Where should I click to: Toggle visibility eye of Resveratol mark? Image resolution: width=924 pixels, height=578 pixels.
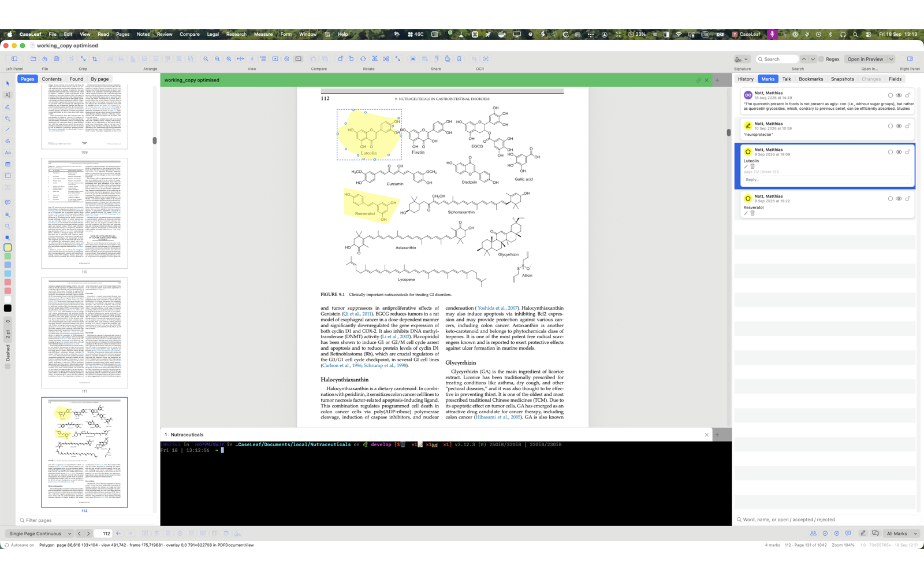(899, 199)
